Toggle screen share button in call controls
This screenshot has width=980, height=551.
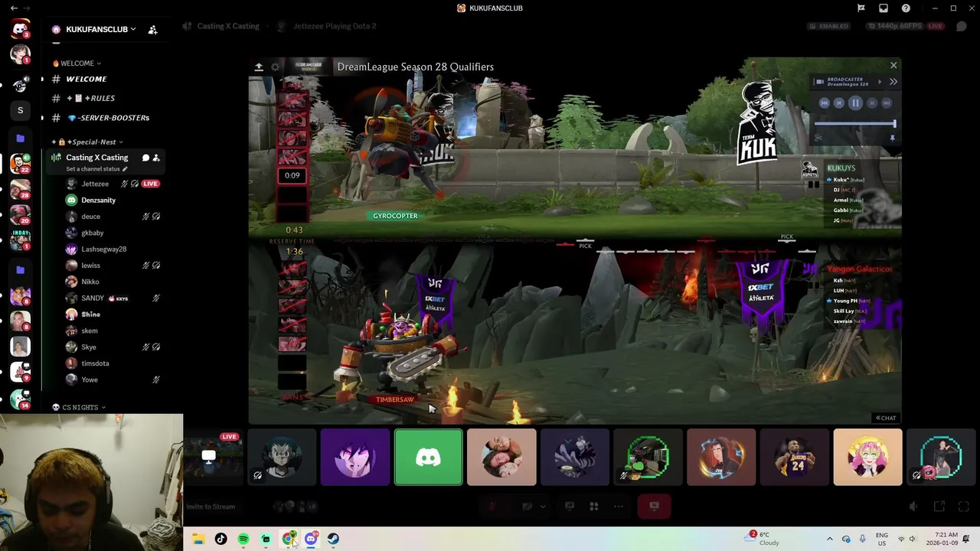click(570, 507)
